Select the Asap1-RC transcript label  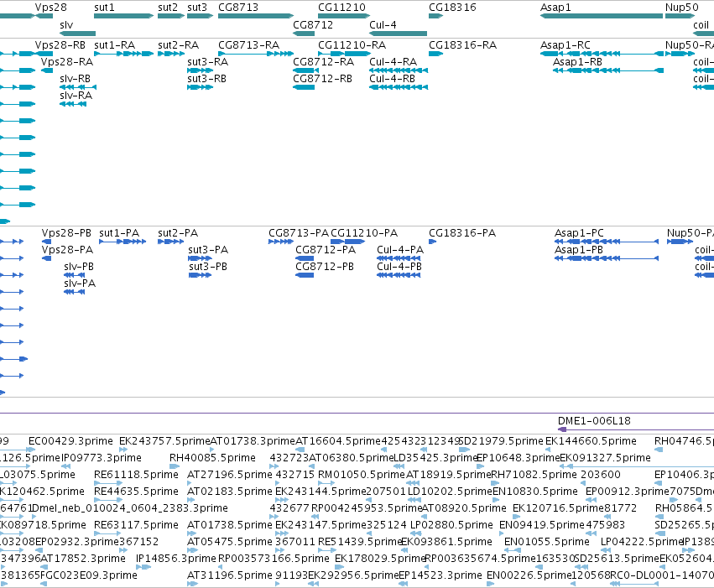click(565, 45)
